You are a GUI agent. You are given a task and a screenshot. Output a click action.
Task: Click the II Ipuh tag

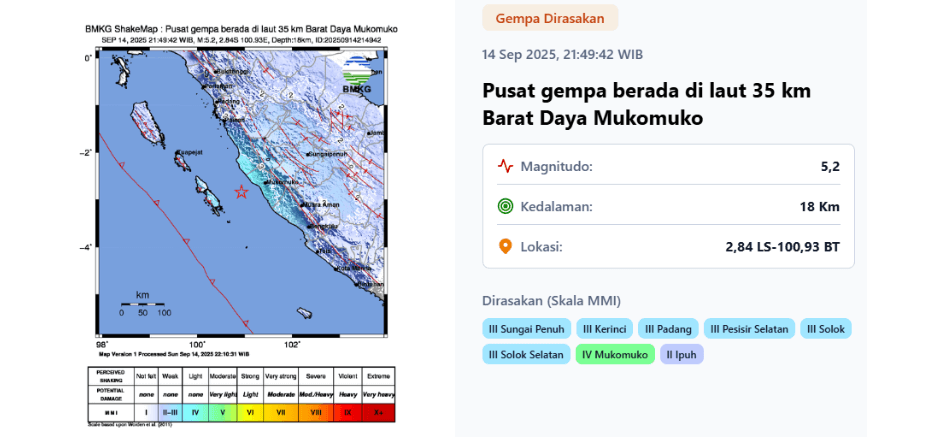tap(681, 354)
